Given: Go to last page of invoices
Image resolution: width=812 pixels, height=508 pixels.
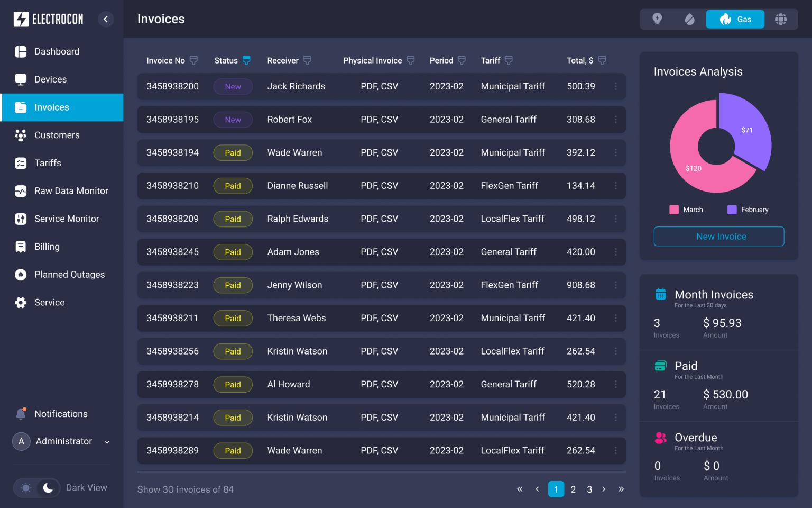Looking at the screenshot, I should click(621, 489).
